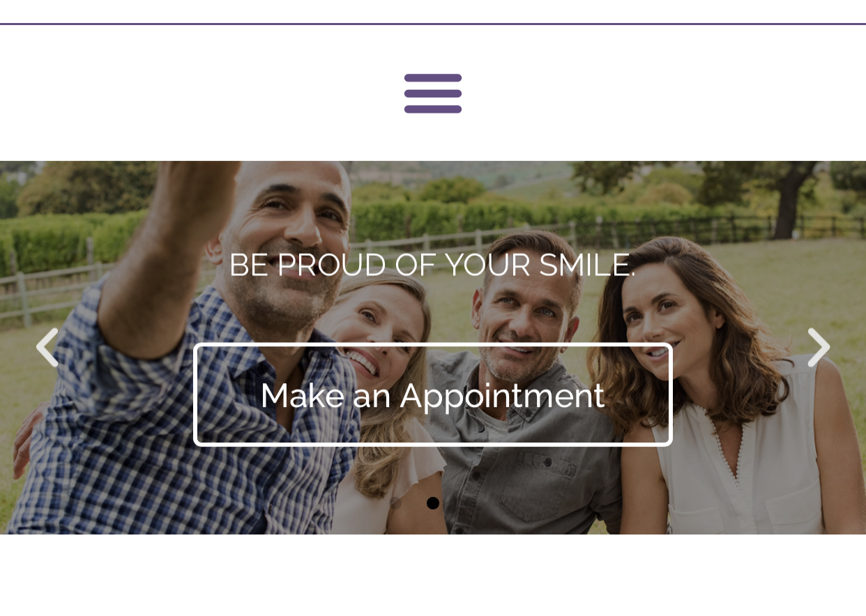Click the Make an Appointment button

click(x=433, y=394)
